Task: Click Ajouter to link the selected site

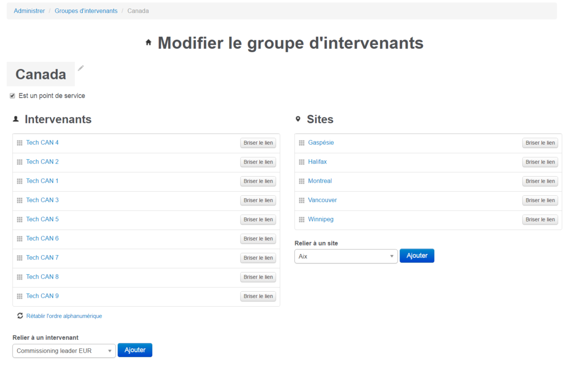Action: (416, 256)
